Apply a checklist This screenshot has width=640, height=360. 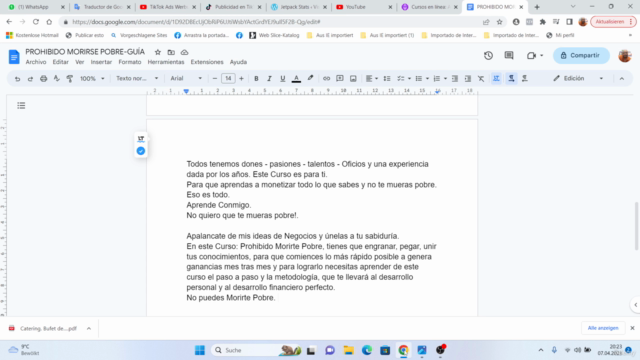401,78
